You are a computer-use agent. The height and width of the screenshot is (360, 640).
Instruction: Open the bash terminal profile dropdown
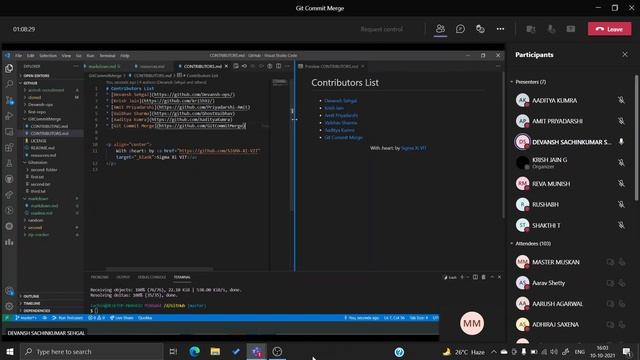click(468, 277)
